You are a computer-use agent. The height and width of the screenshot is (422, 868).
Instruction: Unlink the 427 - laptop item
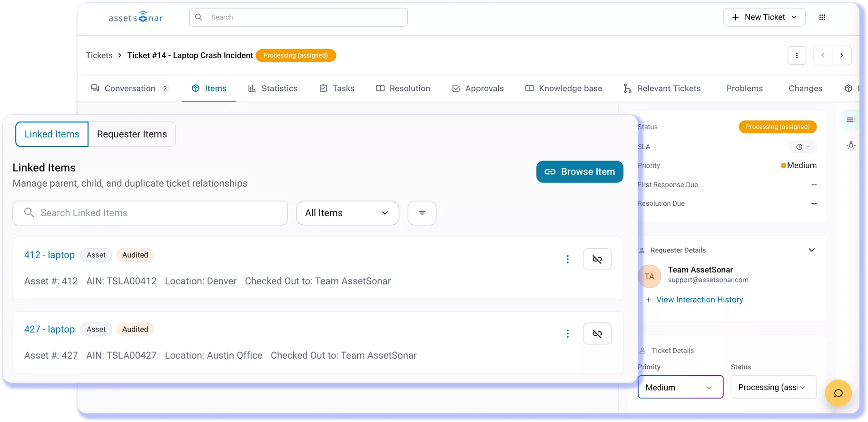(597, 333)
